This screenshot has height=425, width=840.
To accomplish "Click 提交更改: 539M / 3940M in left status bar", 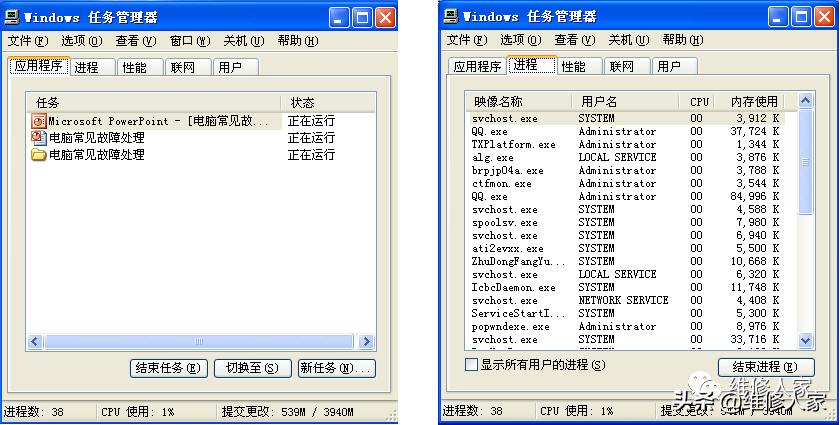I will 288,412.
